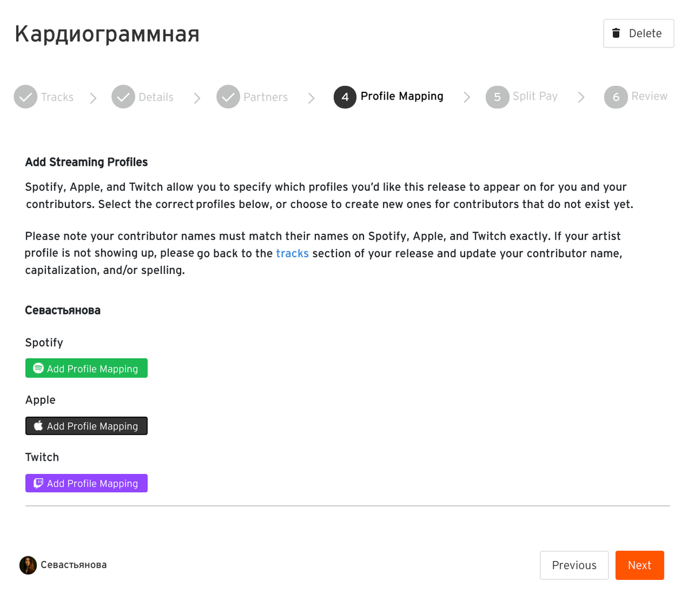
Task: Click the Tracks step checkmark circle
Action: [x=25, y=97]
